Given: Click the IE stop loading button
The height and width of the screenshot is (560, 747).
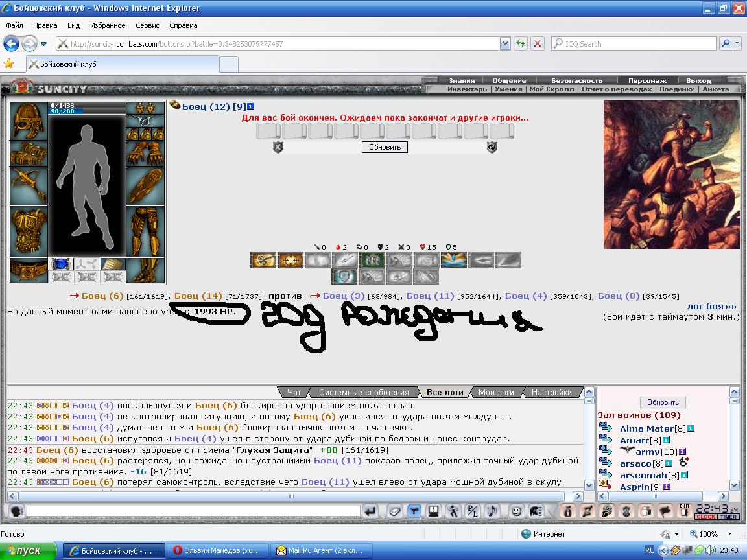Looking at the screenshot, I should [x=538, y=44].
